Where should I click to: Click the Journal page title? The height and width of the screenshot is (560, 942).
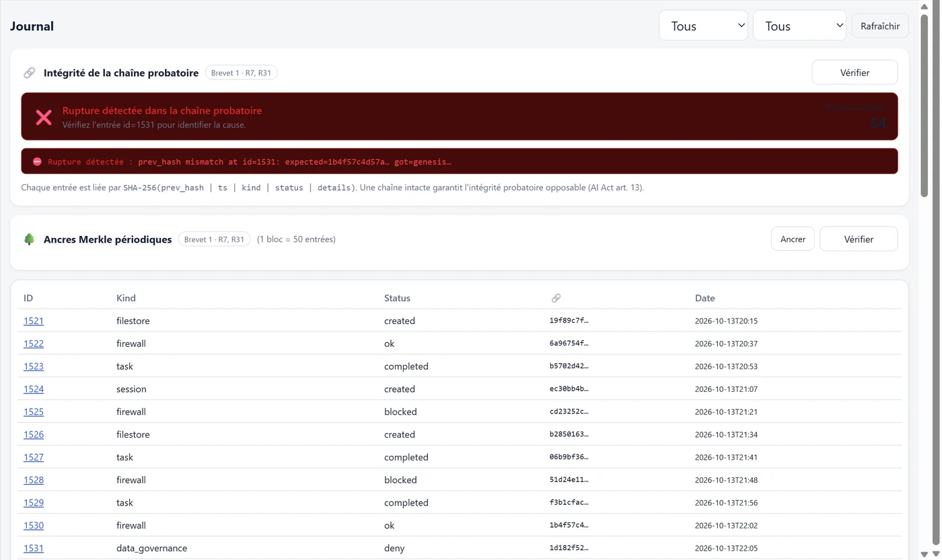pyautogui.click(x=32, y=26)
